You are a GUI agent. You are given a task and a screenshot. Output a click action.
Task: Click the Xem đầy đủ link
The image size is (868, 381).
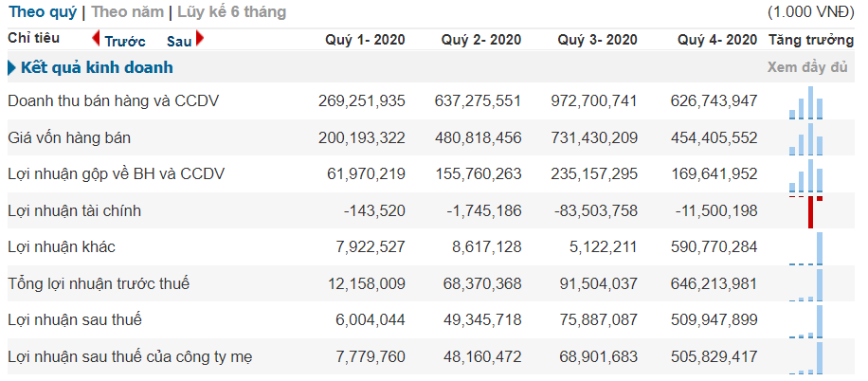point(807,68)
